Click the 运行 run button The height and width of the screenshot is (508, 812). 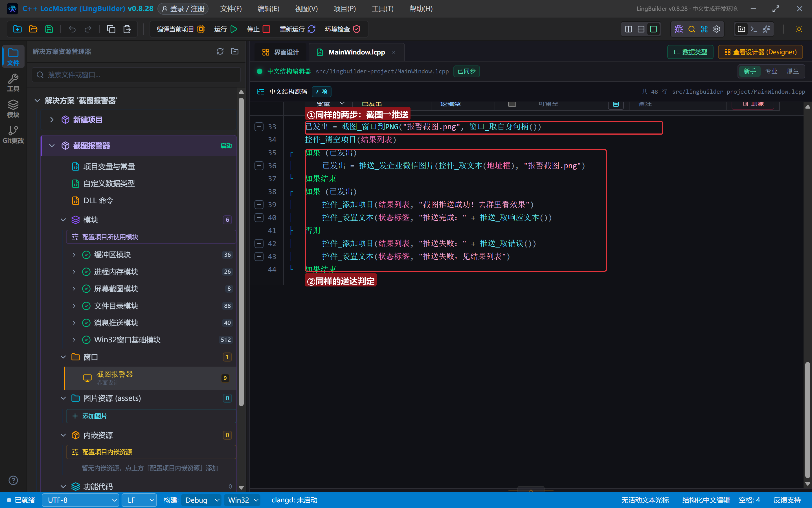tap(226, 29)
